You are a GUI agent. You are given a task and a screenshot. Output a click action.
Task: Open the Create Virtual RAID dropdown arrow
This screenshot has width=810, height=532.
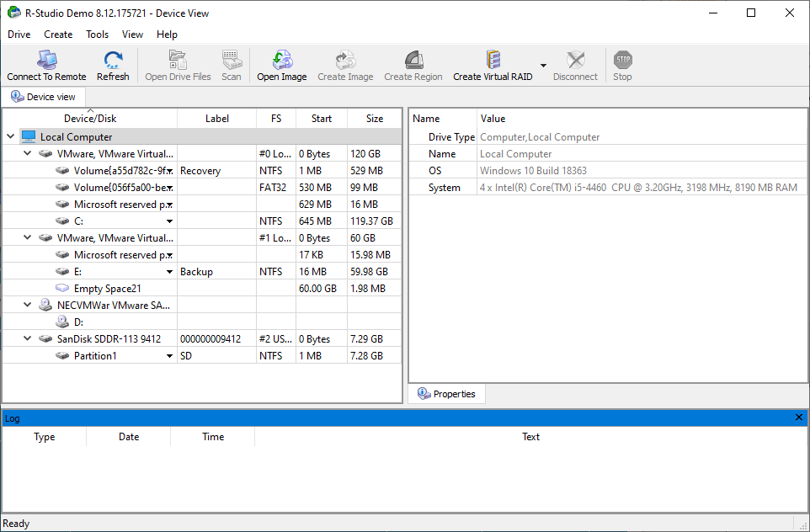point(543,65)
